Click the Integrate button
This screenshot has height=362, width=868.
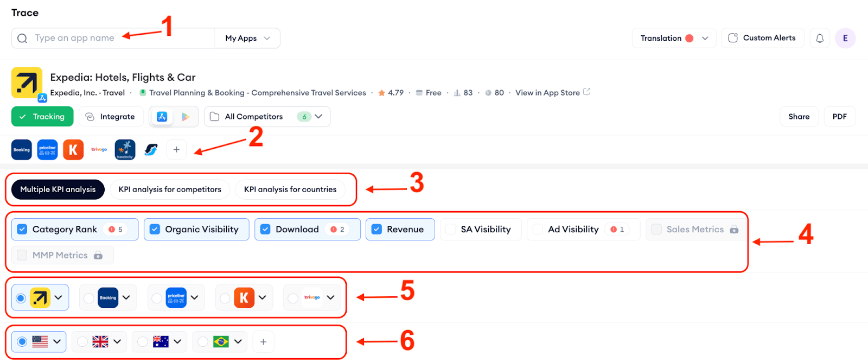111,117
